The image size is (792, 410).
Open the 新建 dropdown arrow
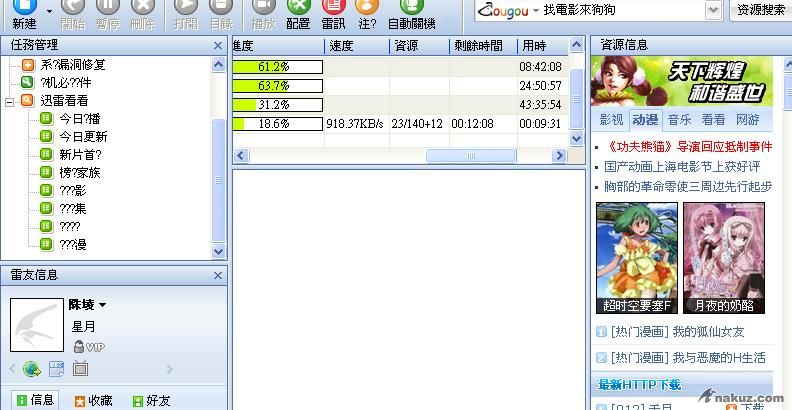(x=49, y=11)
